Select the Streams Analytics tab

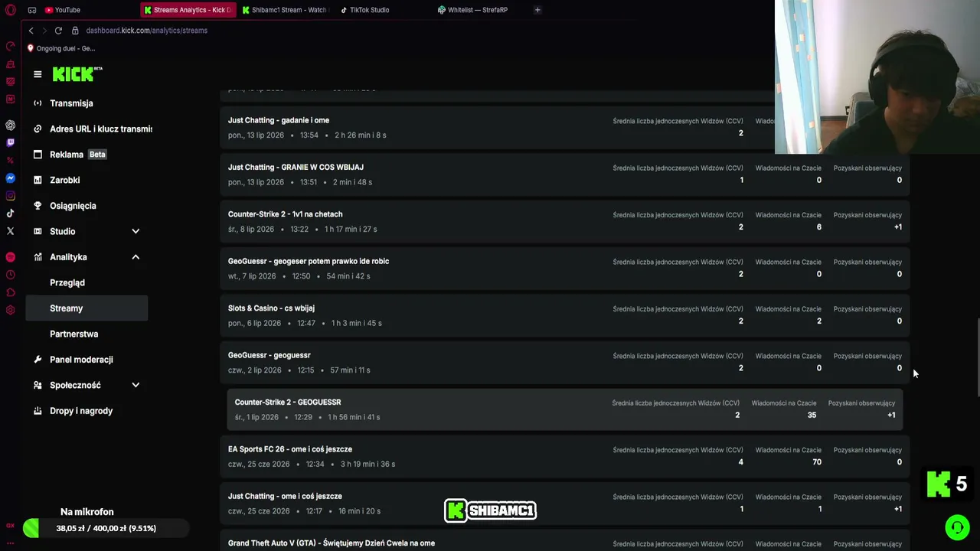pos(188,10)
